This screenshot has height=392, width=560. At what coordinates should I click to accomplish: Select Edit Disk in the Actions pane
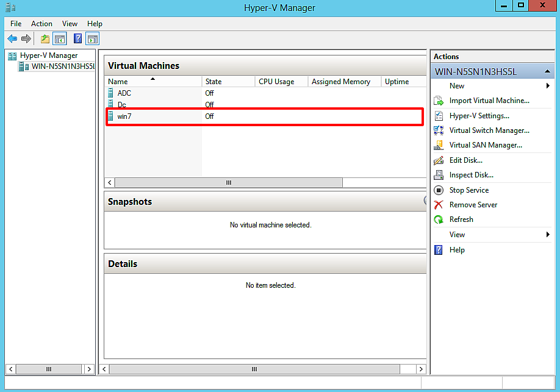tap(467, 160)
